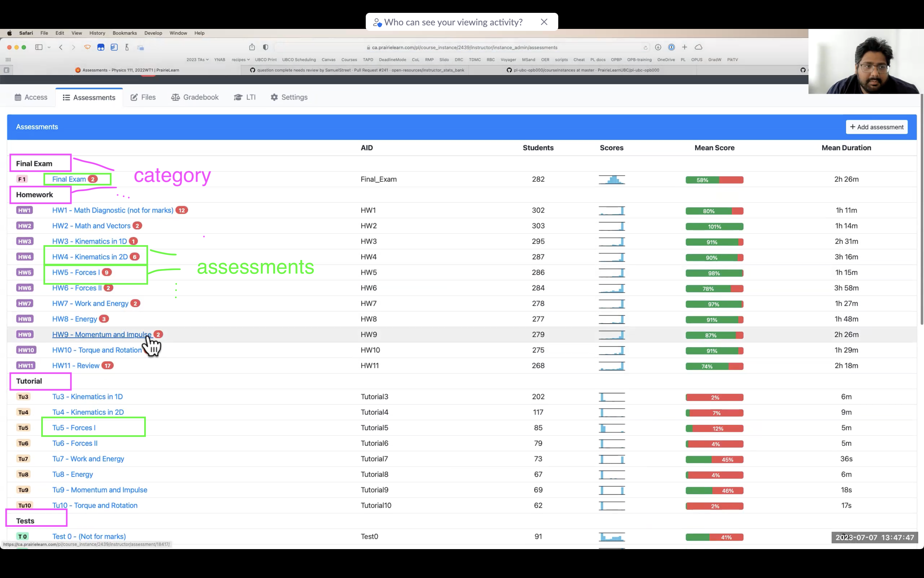The image size is (924, 578).
Task: Click the page vertical scrollbar
Action: (x=922, y=209)
